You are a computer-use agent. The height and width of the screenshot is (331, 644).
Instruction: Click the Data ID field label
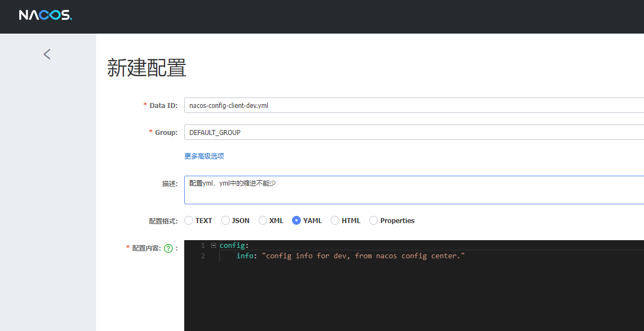[163, 106]
